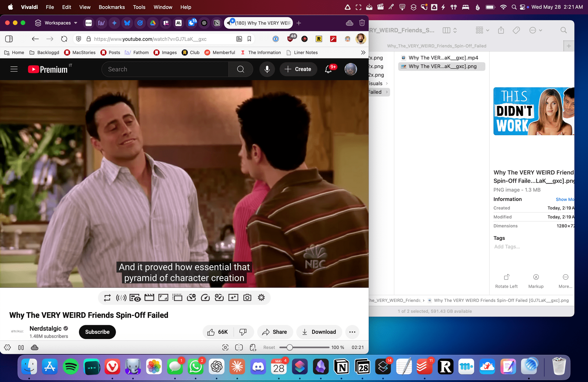Select the .mp4 file in Finder
Viewport: 588px width, 382px height.
pyautogui.click(x=442, y=58)
